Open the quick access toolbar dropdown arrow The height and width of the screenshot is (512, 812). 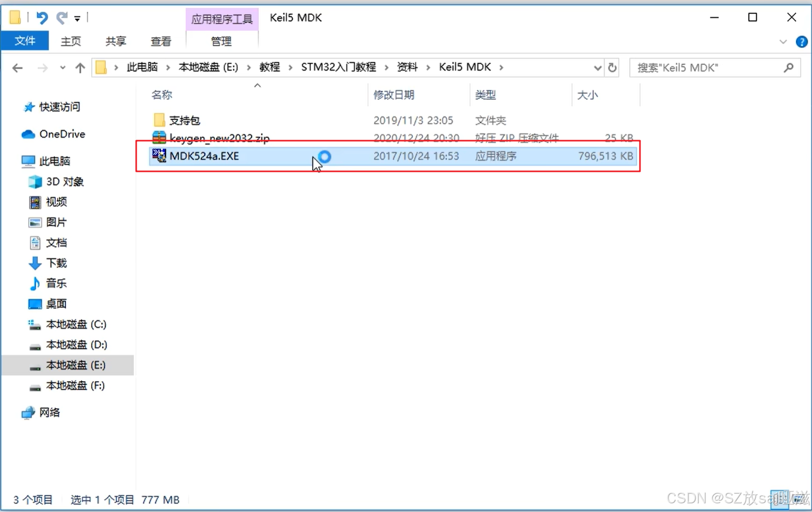tap(77, 19)
